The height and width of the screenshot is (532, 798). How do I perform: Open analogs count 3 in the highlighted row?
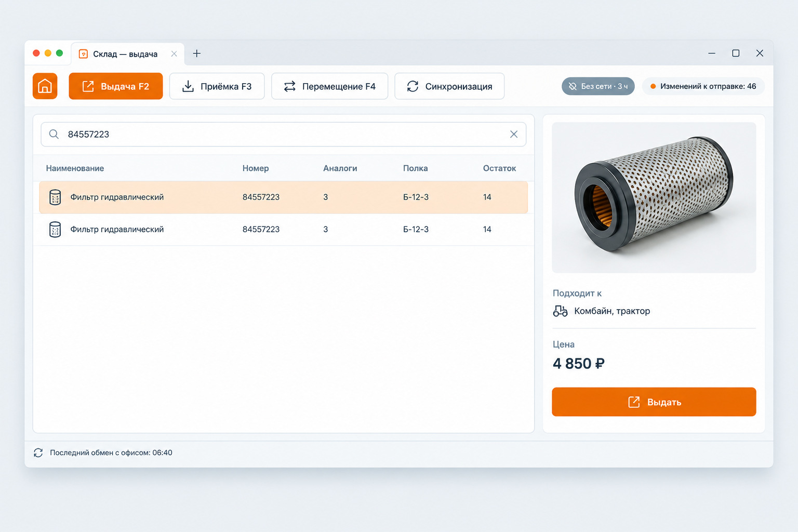click(x=326, y=197)
